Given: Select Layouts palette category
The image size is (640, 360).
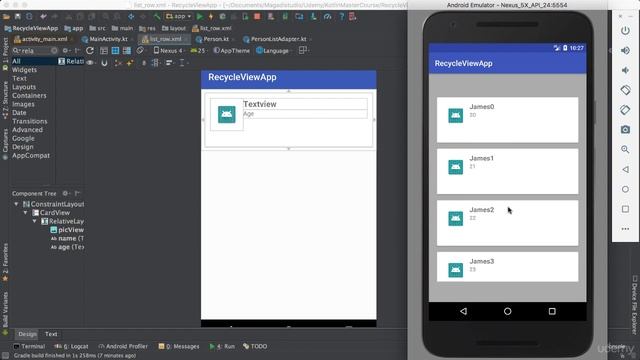Looking at the screenshot, I should point(24,87).
